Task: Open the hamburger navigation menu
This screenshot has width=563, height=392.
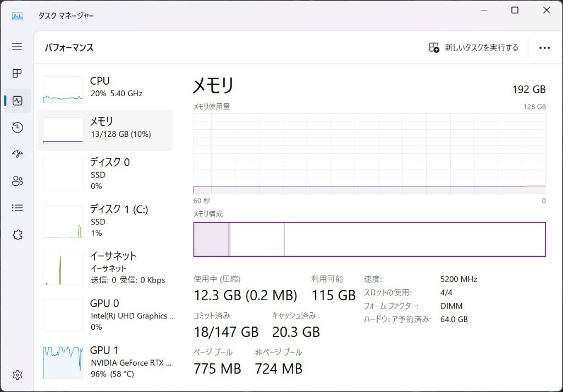Action: [x=17, y=47]
